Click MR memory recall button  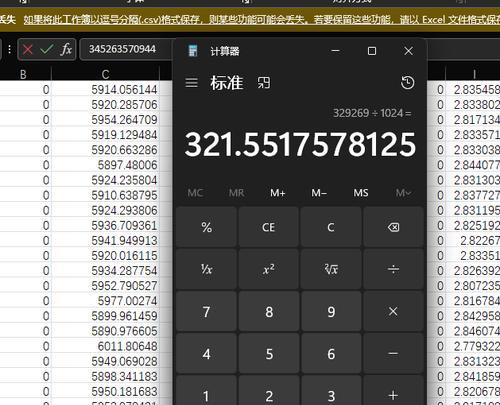[236, 193]
